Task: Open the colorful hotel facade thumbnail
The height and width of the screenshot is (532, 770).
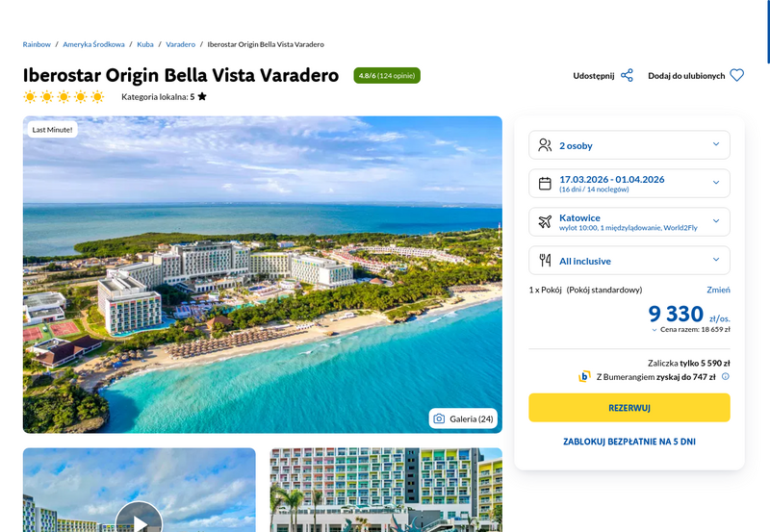Action: [x=386, y=490]
